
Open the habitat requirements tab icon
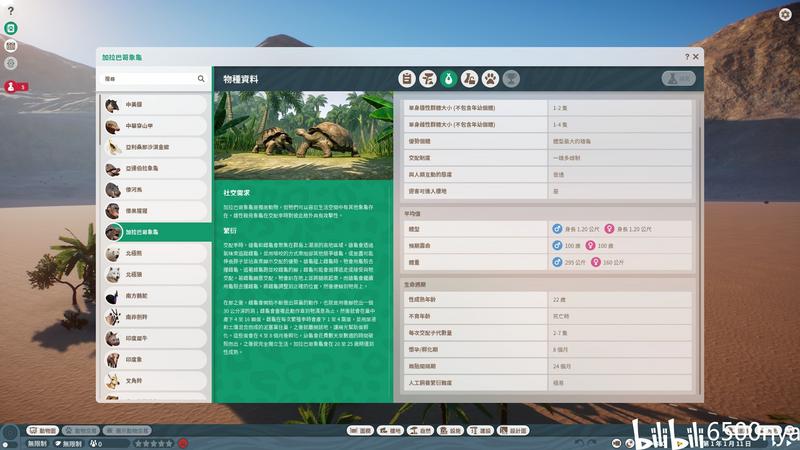(428, 79)
